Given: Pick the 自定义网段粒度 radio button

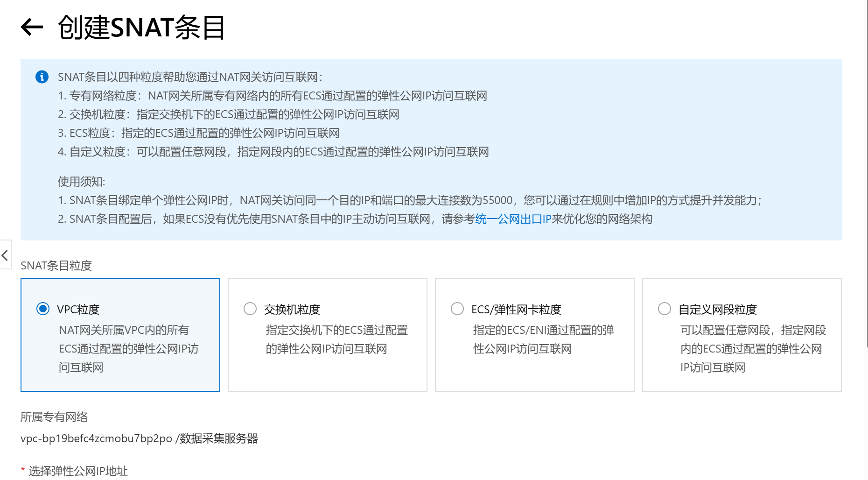Looking at the screenshot, I should point(665,309).
